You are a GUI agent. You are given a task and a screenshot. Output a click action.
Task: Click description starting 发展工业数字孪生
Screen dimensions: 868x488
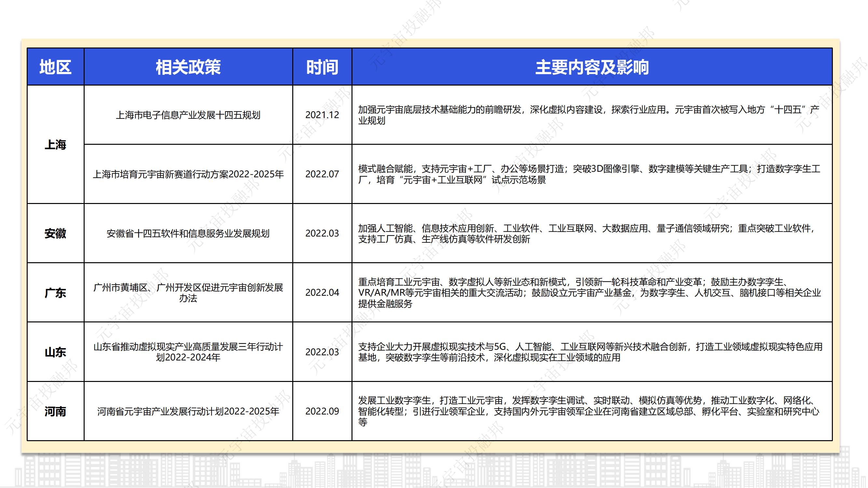pyautogui.click(x=589, y=411)
